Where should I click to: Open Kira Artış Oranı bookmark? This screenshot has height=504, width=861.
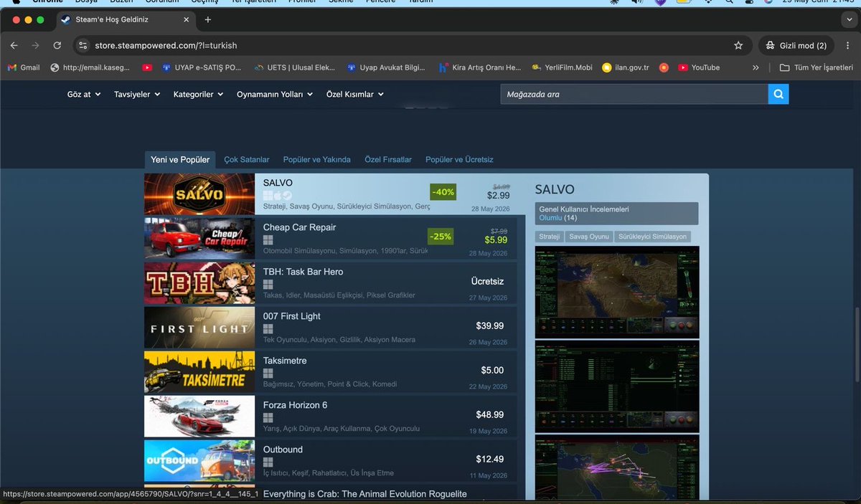point(480,67)
